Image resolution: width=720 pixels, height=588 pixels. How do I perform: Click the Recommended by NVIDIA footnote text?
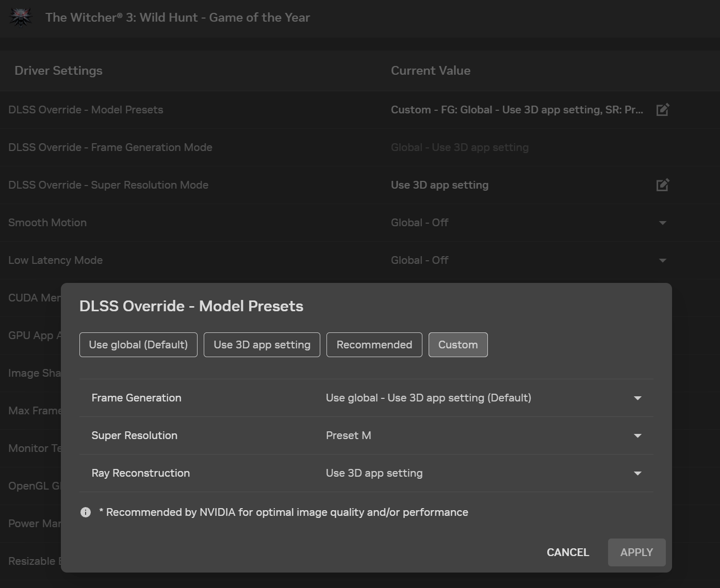pyautogui.click(x=284, y=512)
